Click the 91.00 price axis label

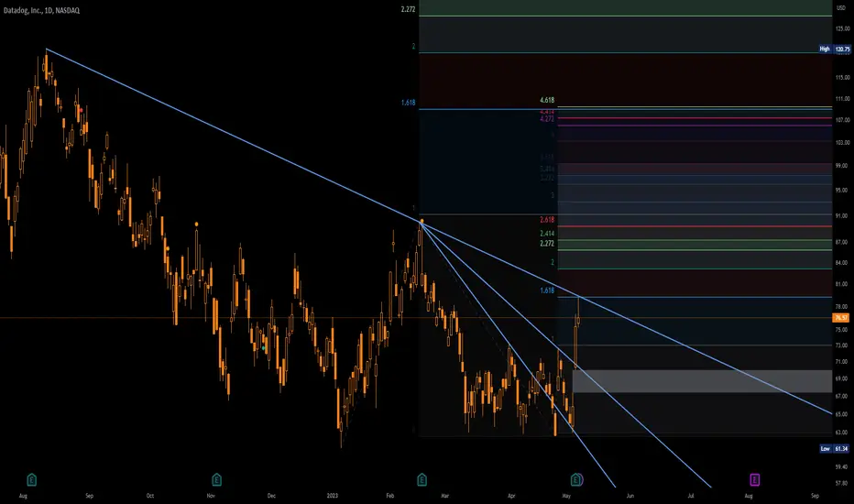coord(842,215)
